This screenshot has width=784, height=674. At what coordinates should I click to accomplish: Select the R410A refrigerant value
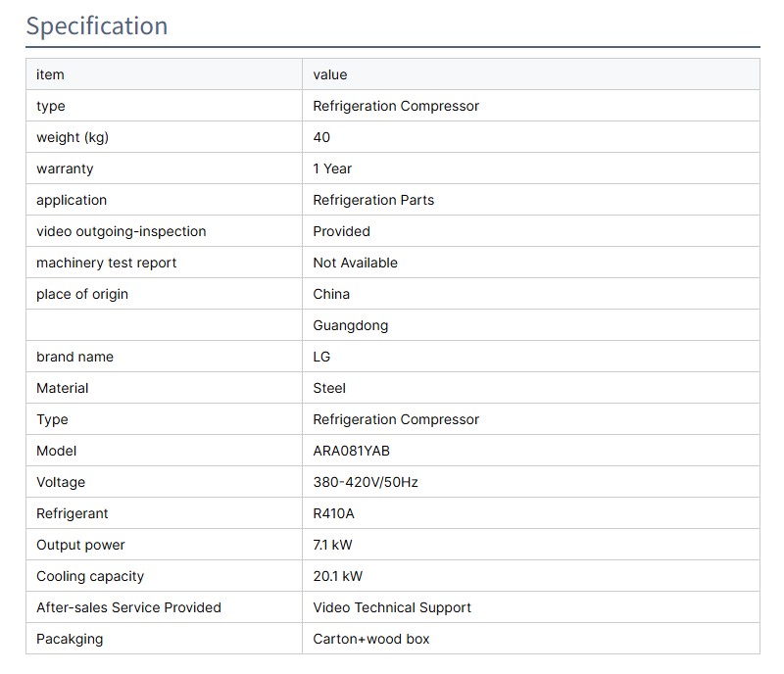click(333, 513)
